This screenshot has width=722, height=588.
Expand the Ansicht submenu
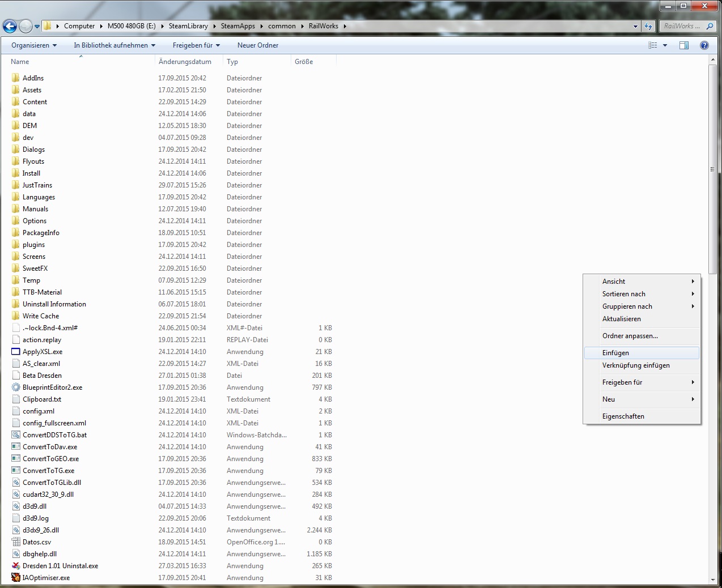click(642, 282)
